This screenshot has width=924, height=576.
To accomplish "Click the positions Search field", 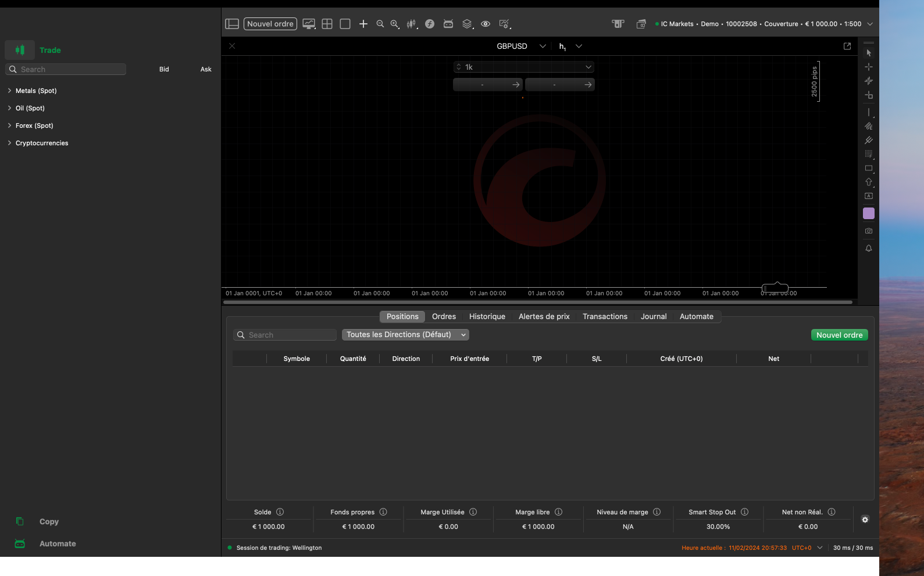I will [285, 335].
